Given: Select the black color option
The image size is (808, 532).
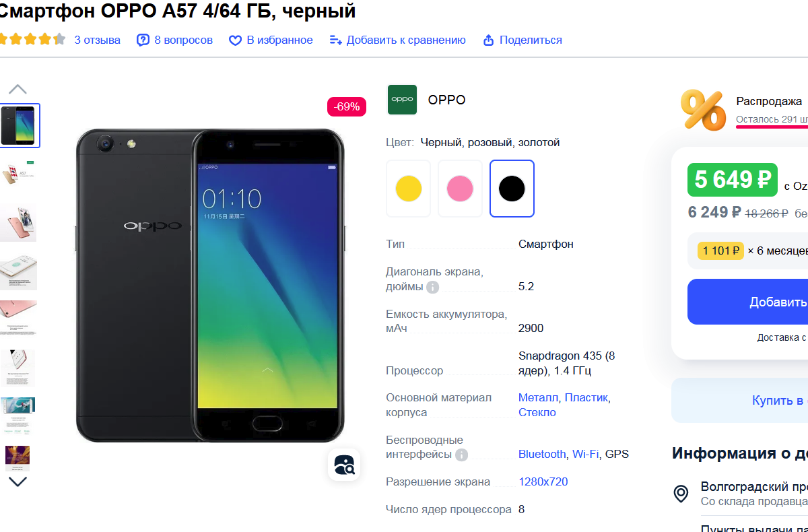Looking at the screenshot, I should coord(512,189).
